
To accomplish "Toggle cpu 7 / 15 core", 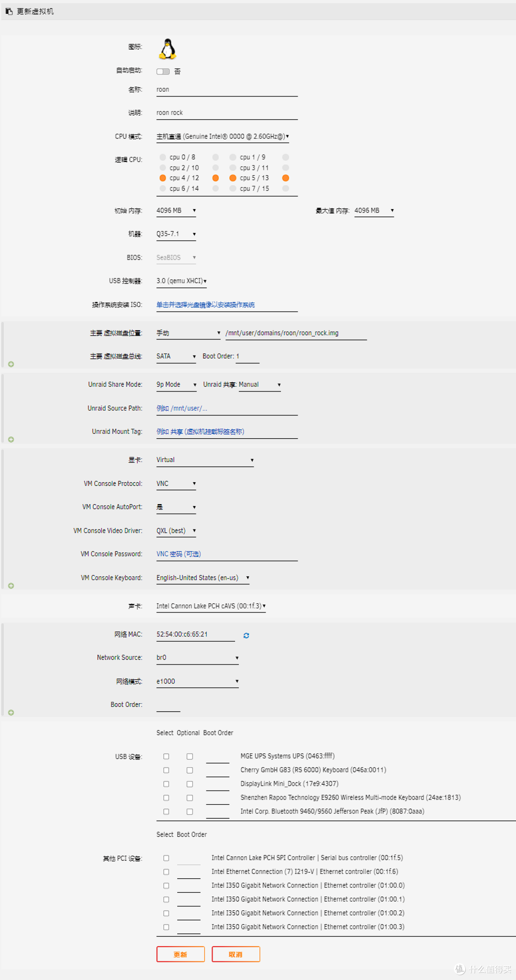I will point(233,189).
